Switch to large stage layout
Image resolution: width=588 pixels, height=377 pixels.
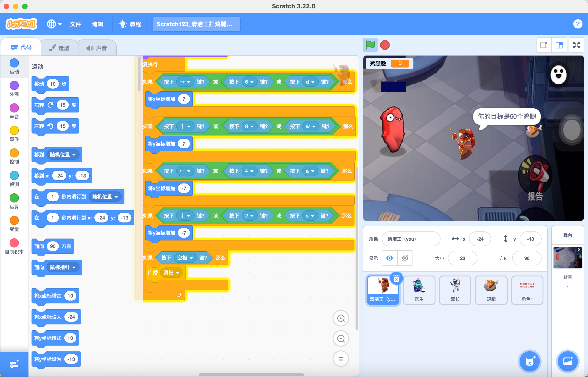click(x=559, y=45)
